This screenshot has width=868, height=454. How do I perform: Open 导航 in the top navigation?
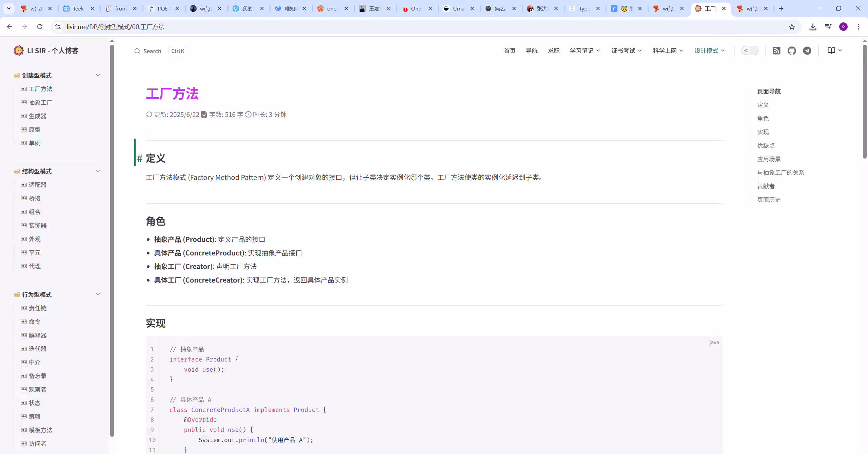532,50
